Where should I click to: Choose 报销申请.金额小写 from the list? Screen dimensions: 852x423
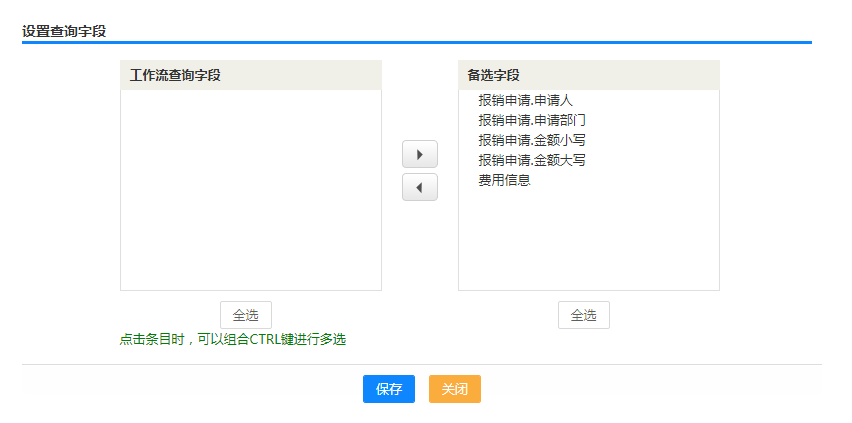click(532, 140)
